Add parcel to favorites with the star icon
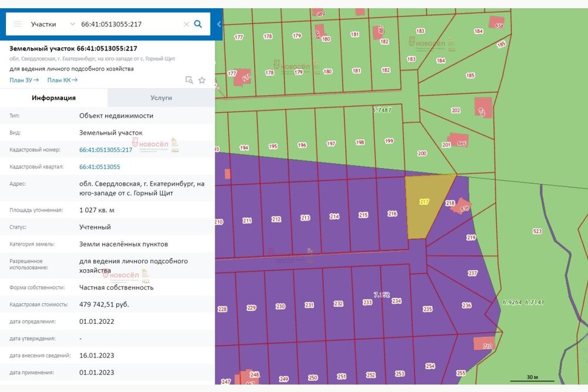 [x=202, y=80]
